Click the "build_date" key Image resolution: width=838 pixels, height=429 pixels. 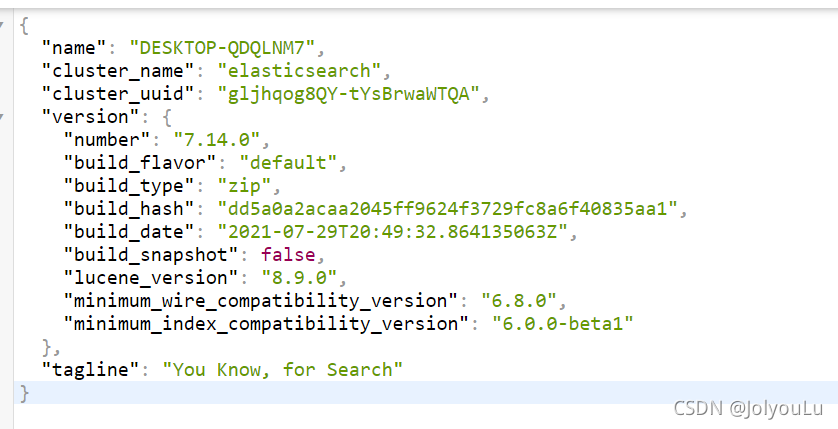click(x=130, y=232)
